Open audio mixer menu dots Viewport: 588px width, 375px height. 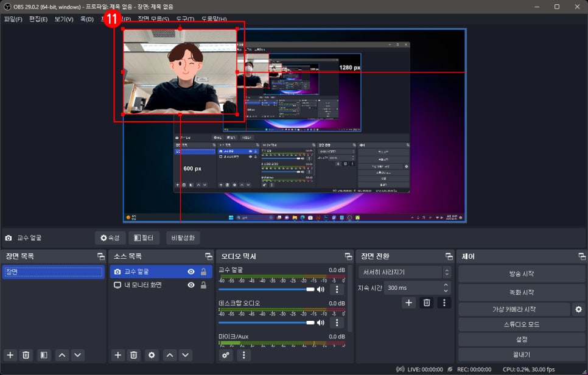[x=243, y=355]
